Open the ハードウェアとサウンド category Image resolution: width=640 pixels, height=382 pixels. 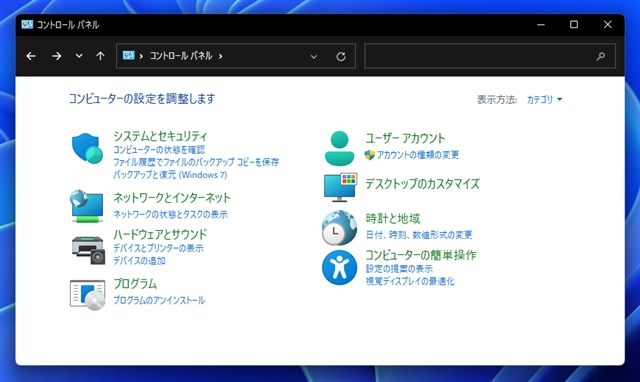click(160, 234)
